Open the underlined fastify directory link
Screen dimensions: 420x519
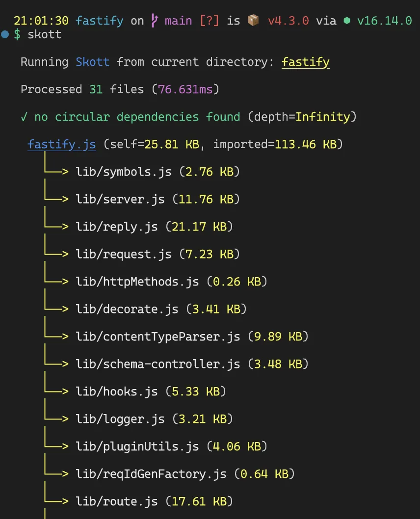306,62
